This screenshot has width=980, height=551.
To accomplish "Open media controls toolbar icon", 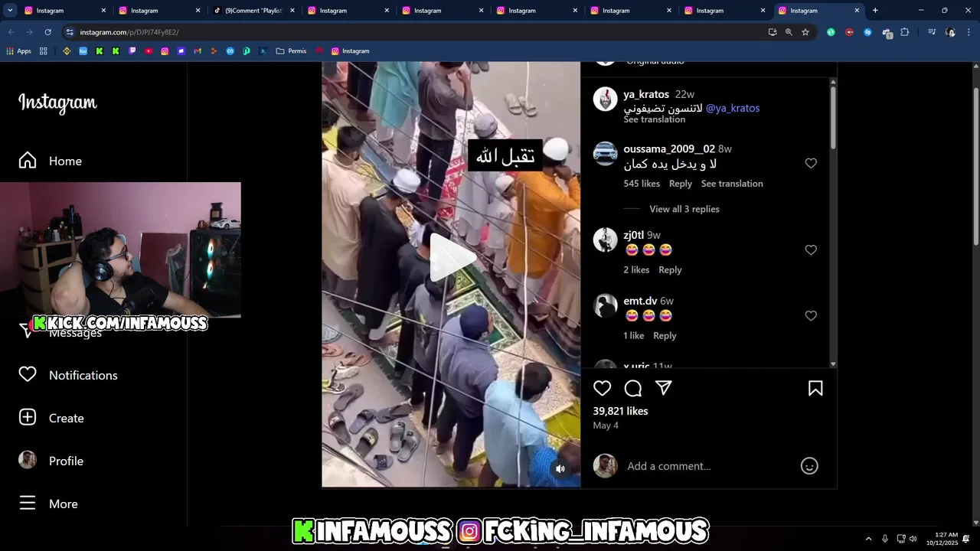I will (x=932, y=32).
